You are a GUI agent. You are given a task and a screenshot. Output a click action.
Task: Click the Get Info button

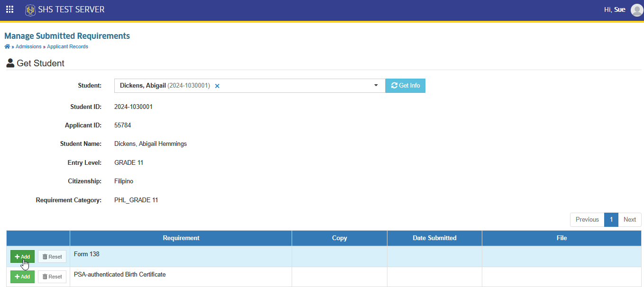tap(405, 86)
